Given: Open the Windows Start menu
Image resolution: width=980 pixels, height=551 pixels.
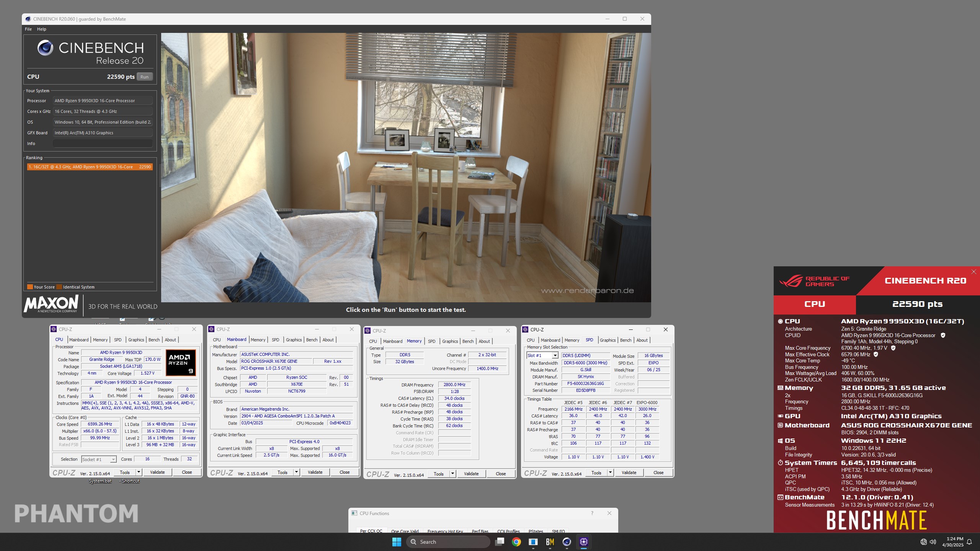Looking at the screenshot, I should (397, 542).
